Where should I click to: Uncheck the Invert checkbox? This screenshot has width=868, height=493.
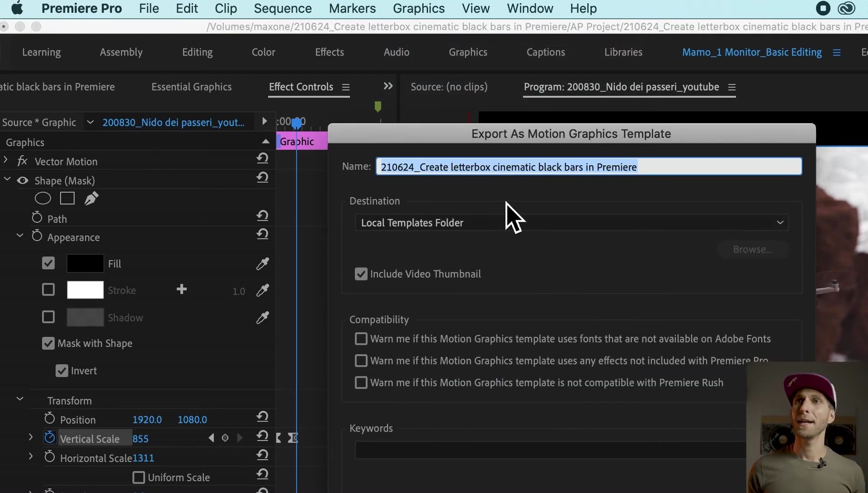(62, 371)
